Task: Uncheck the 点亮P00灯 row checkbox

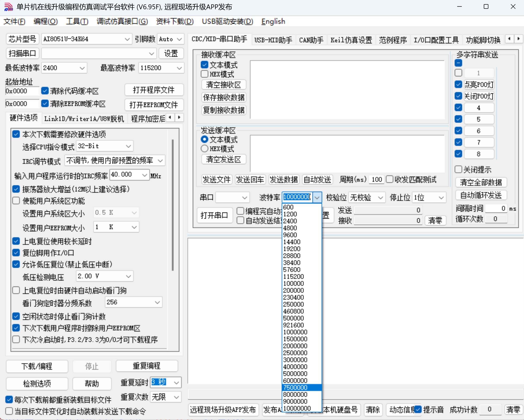Action: [x=458, y=84]
